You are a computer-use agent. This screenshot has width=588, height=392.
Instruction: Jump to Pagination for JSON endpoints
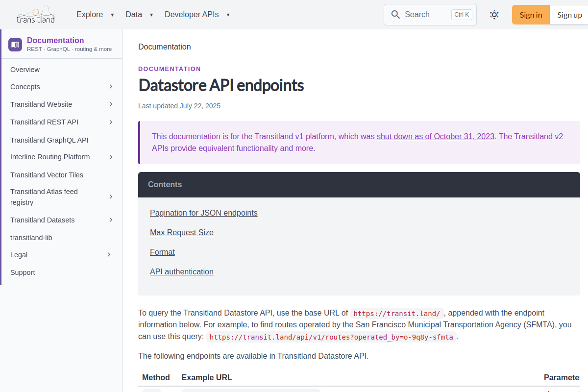tap(204, 213)
